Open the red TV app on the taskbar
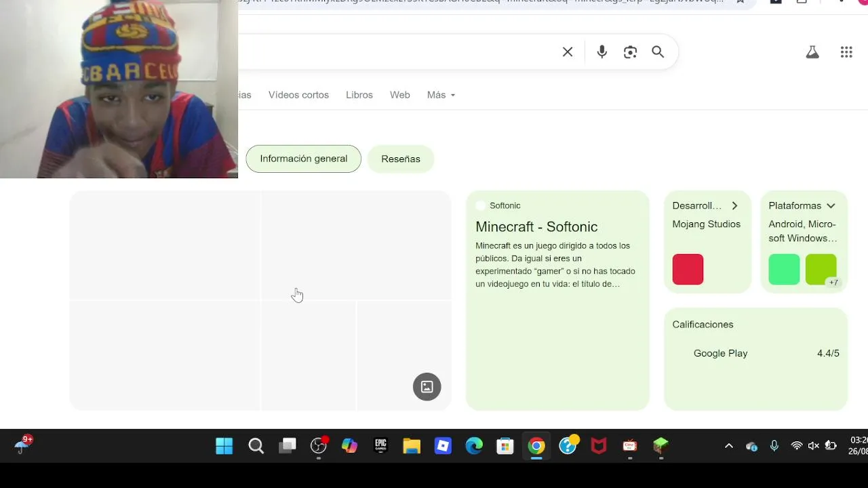The image size is (868, 488). click(630, 446)
